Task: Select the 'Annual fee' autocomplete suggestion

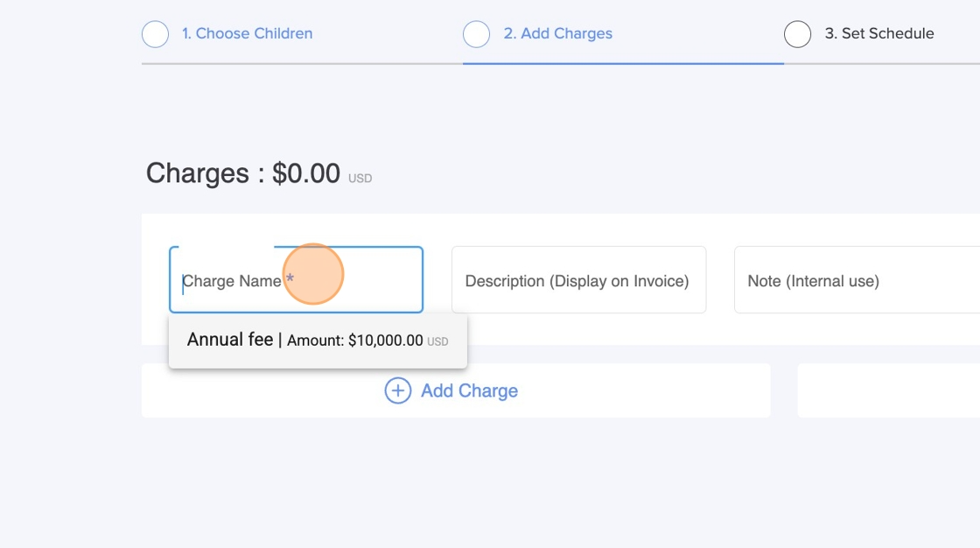Action: (230, 340)
